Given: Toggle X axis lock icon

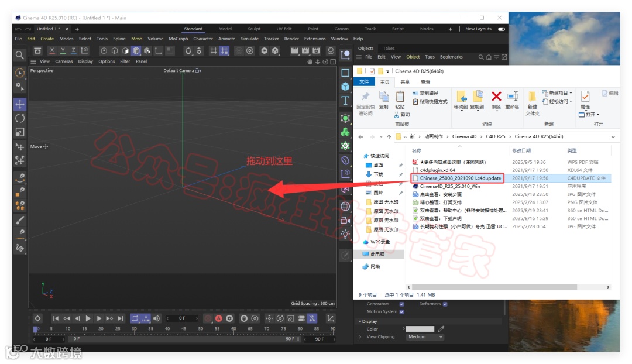Looking at the screenshot, I should pos(52,50).
